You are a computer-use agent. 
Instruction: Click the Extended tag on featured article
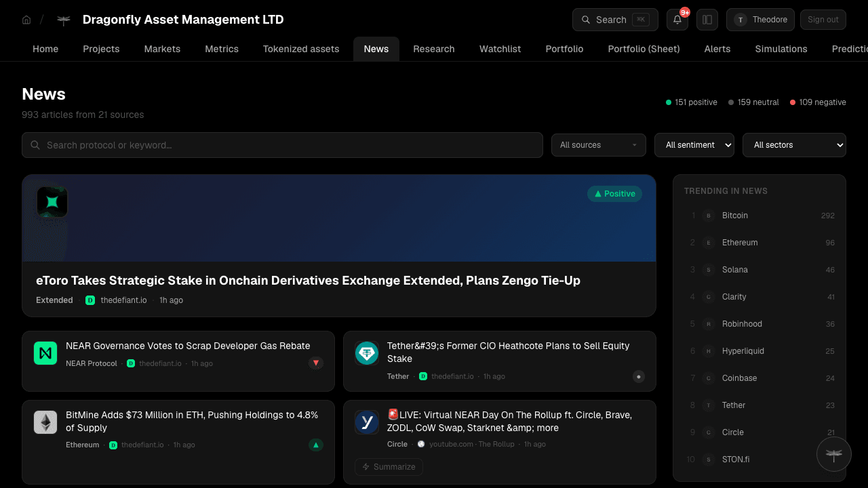point(54,300)
